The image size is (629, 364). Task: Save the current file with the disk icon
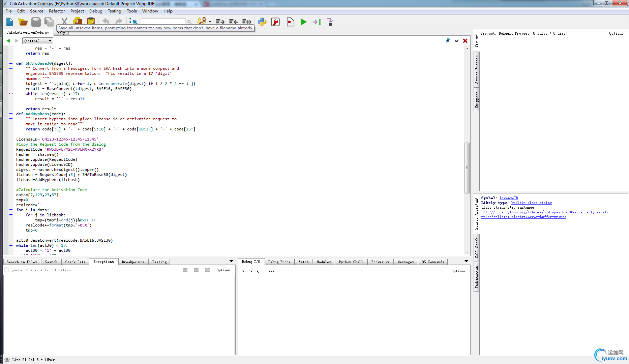(x=36, y=22)
